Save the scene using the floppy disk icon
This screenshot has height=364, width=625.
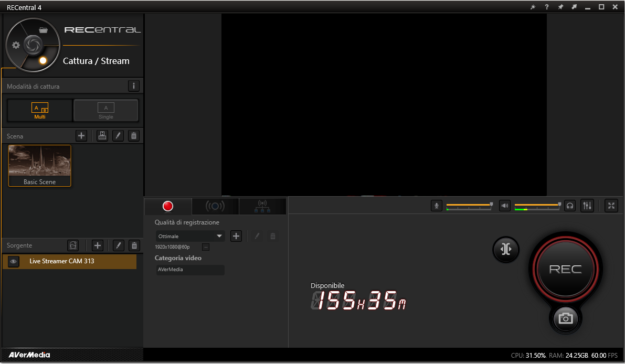click(102, 136)
